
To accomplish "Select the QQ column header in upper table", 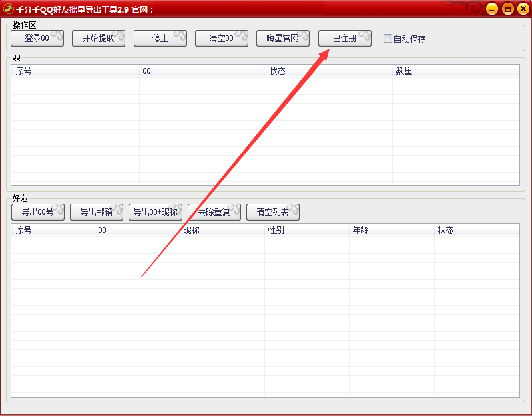I will pyautogui.click(x=202, y=71).
